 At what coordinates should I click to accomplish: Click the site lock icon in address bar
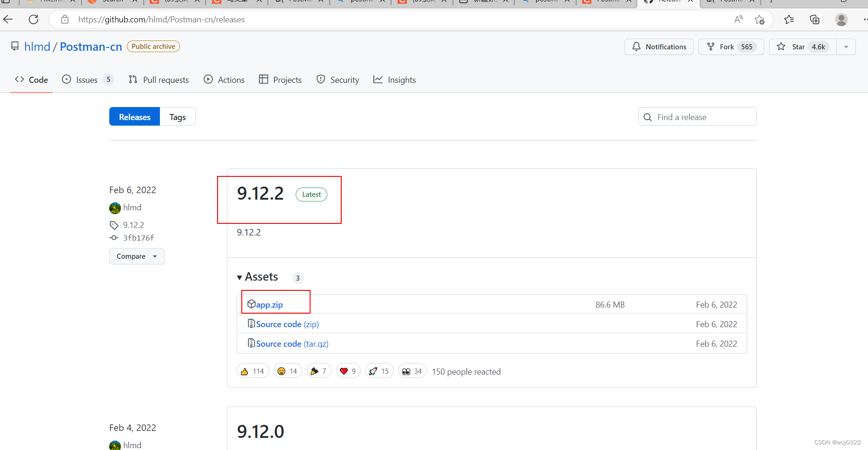pyautogui.click(x=65, y=20)
